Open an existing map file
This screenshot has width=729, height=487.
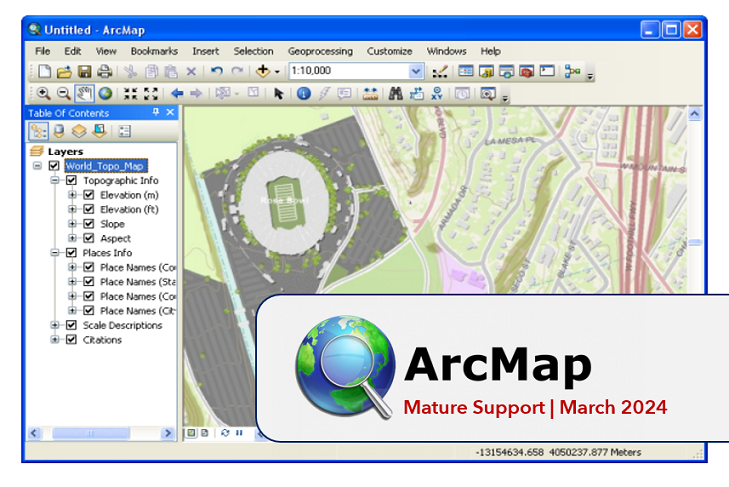click(x=64, y=72)
